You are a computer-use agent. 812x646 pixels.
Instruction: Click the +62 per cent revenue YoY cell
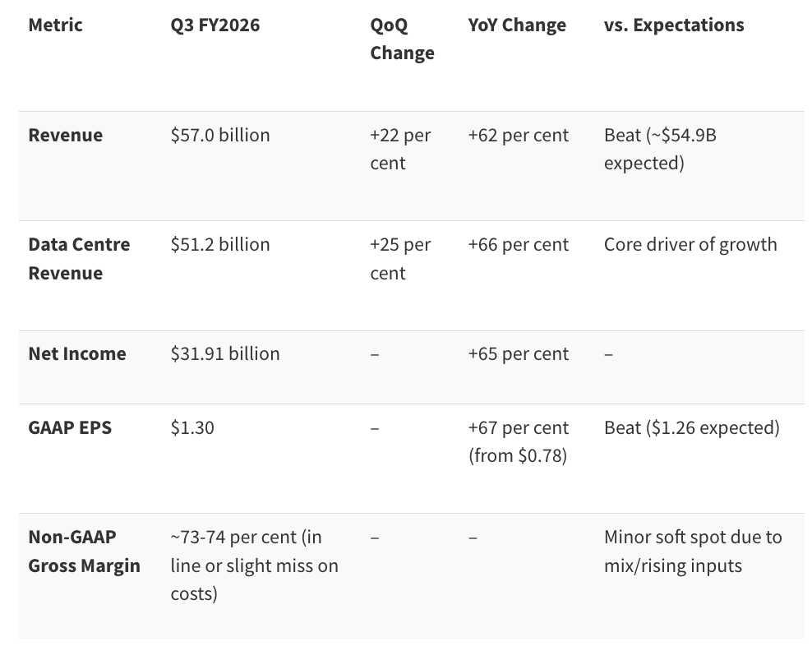[x=519, y=135]
